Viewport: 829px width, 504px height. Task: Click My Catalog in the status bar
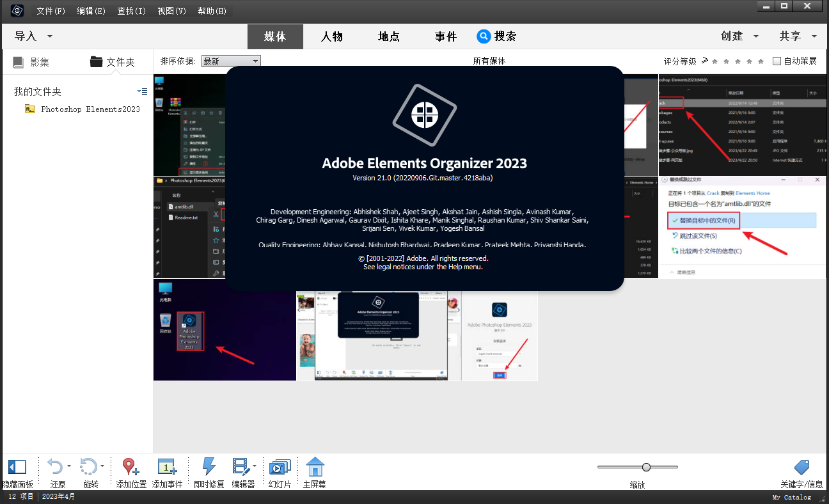tap(791, 497)
